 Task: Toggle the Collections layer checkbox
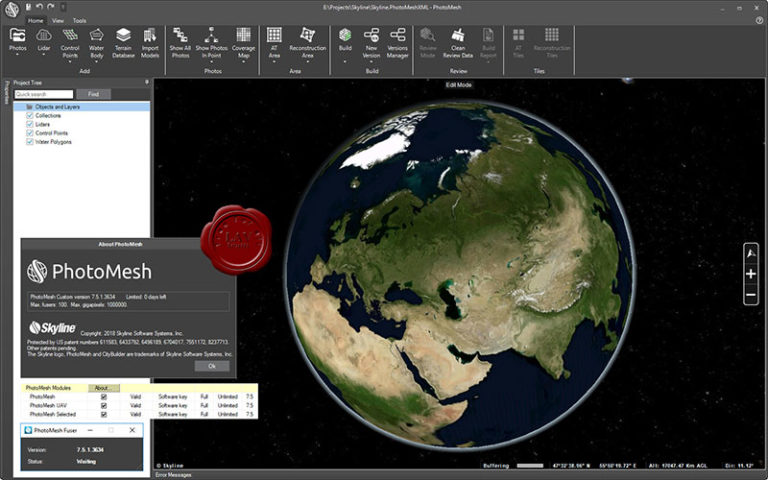(30, 116)
